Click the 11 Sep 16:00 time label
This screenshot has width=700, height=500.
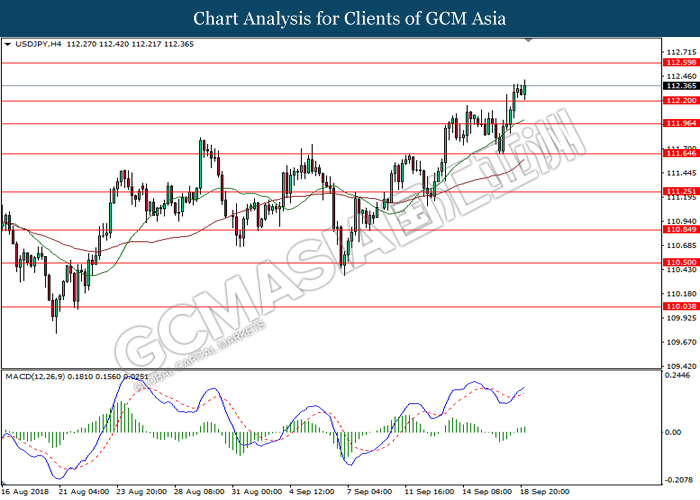[x=429, y=492]
